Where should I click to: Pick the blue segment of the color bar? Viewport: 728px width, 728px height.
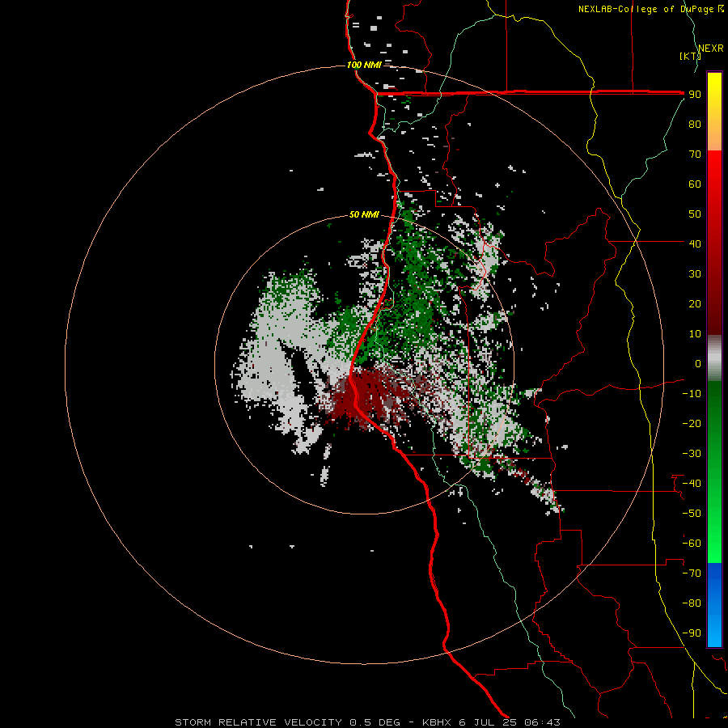pos(714,604)
